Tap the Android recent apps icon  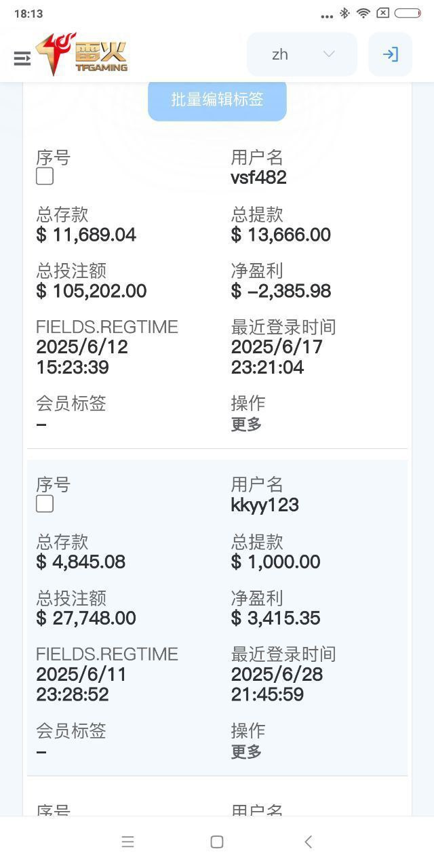pos(127,842)
